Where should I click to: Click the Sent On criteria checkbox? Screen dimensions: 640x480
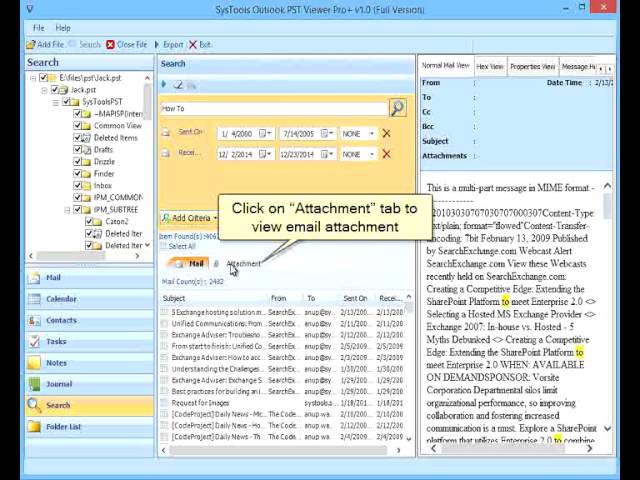tap(165, 133)
